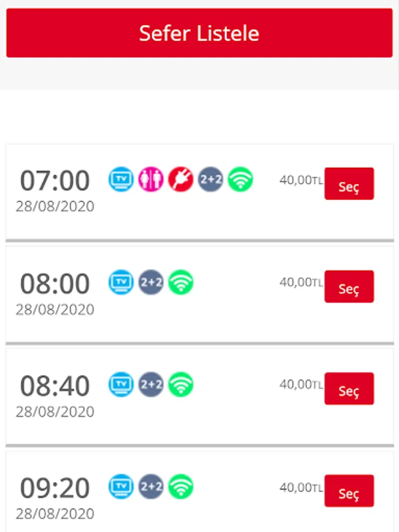Screen dimensions: 399x532
Task: Click the 07:00 departure time
Action: click(x=55, y=180)
